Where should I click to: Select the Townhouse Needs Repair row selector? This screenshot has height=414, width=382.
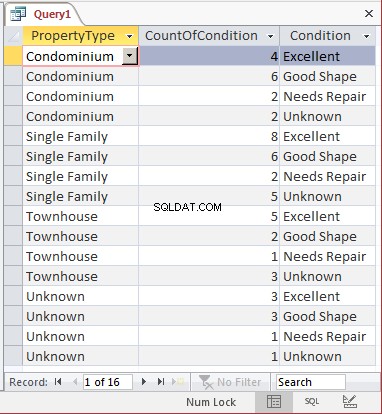13,256
